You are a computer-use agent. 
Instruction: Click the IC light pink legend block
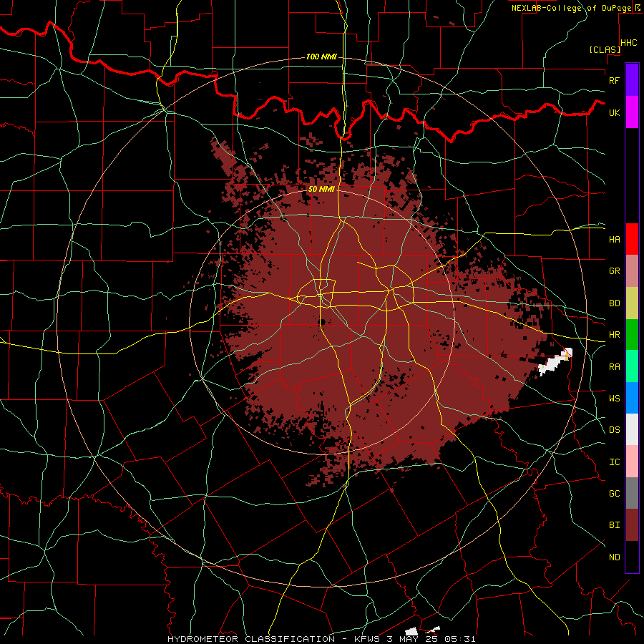tap(632, 462)
